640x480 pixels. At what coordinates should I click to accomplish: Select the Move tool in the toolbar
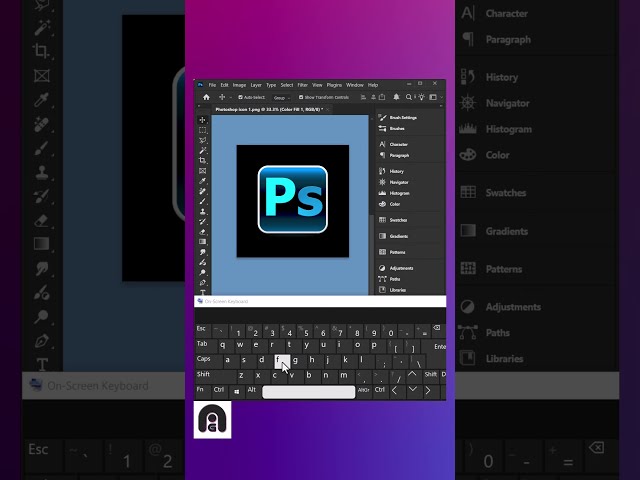202,120
